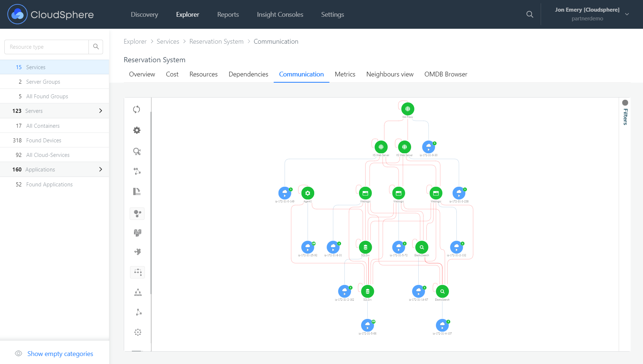Click the puzzle piece plugin icon
This screenshot has width=643, height=364.
coord(137,252)
